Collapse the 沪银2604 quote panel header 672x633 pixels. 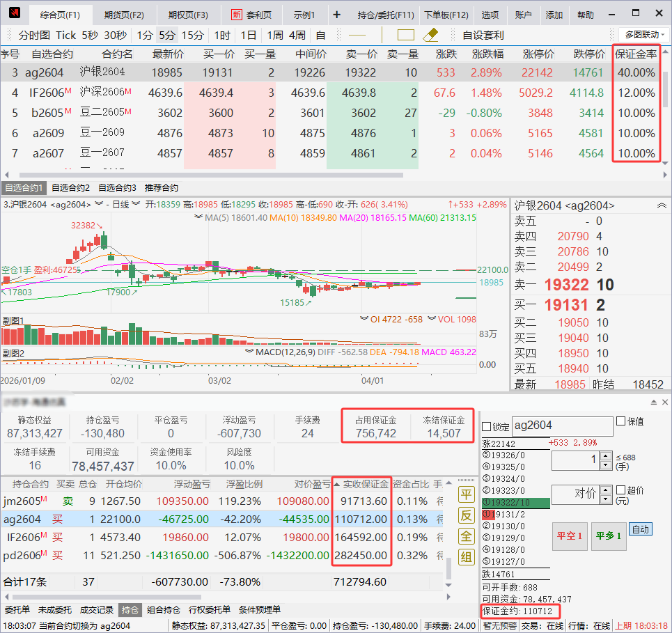tap(661, 205)
